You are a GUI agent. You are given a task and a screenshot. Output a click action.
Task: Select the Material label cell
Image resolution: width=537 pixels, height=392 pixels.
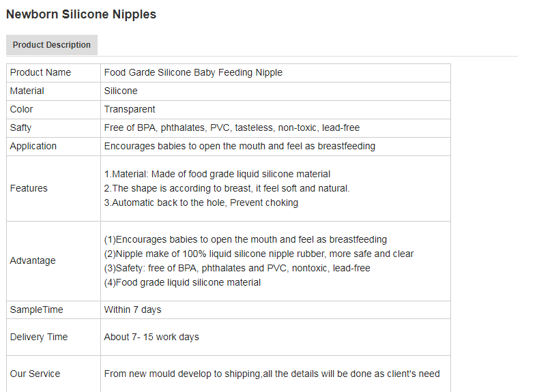(27, 91)
